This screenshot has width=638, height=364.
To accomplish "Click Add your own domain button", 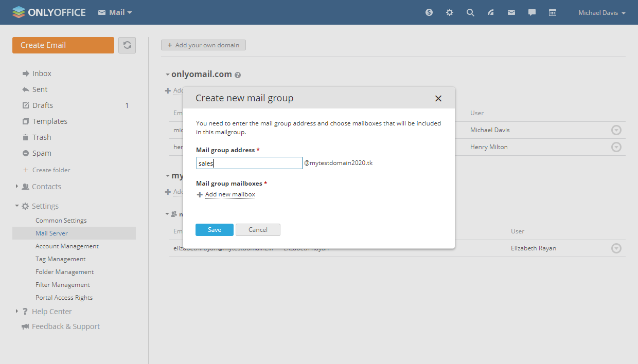I will [x=203, y=45].
